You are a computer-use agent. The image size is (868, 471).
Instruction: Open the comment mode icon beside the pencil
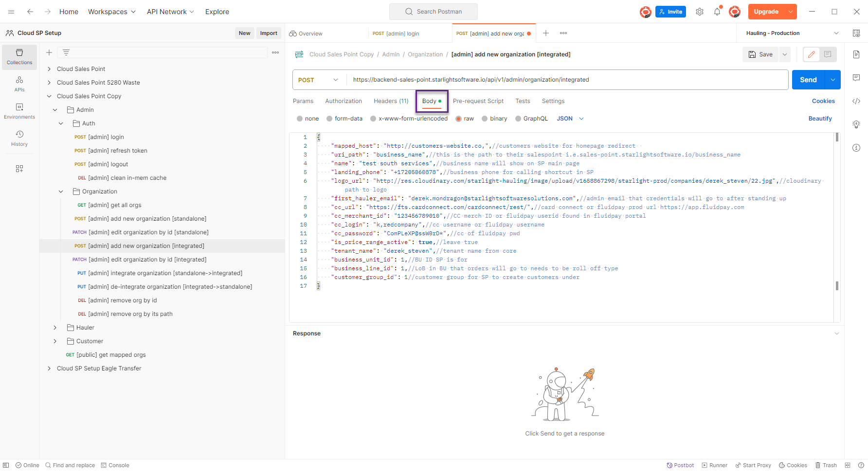pyautogui.click(x=828, y=54)
